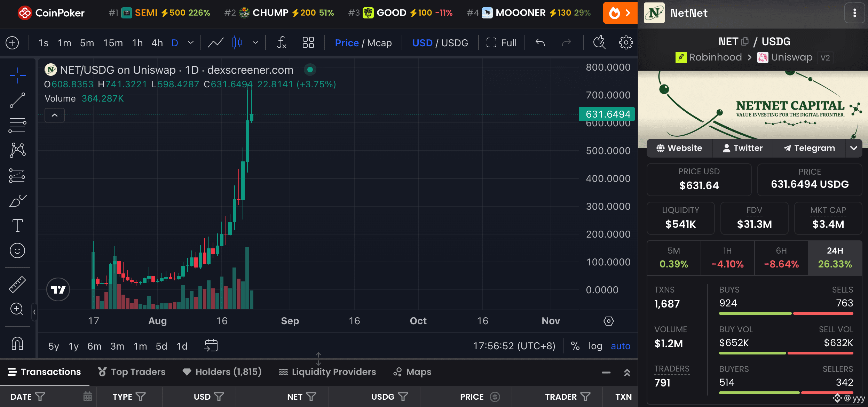Viewport: 868px width, 407px height.
Task: Select the crosshair cursor tool
Action: pyautogui.click(x=17, y=75)
